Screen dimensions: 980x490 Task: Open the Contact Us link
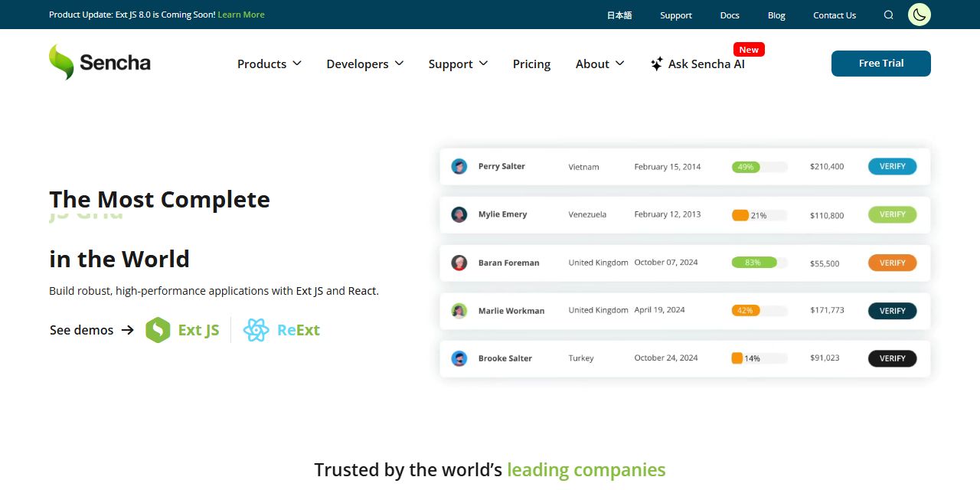click(x=835, y=15)
